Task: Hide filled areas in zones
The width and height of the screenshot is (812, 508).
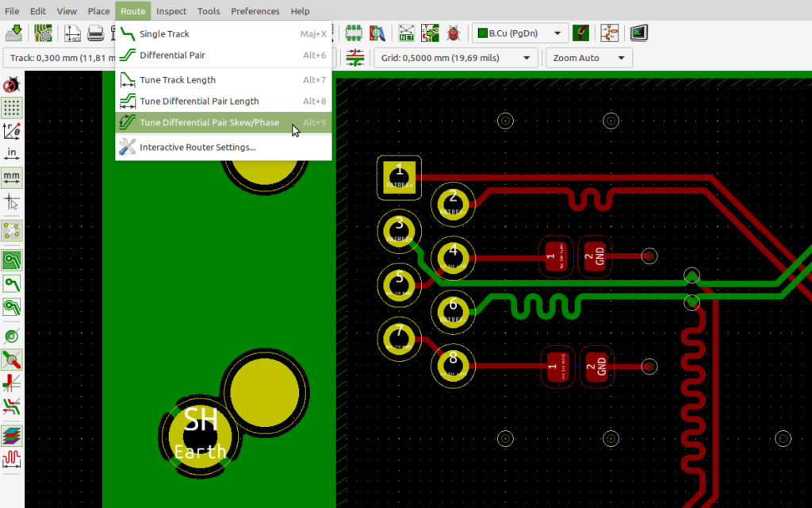Action: (11, 283)
